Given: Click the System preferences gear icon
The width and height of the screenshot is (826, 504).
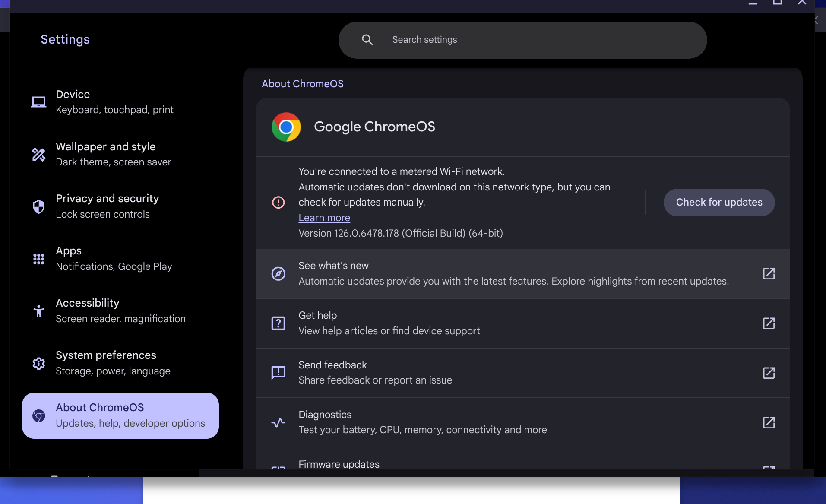Looking at the screenshot, I should [x=38, y=363].
